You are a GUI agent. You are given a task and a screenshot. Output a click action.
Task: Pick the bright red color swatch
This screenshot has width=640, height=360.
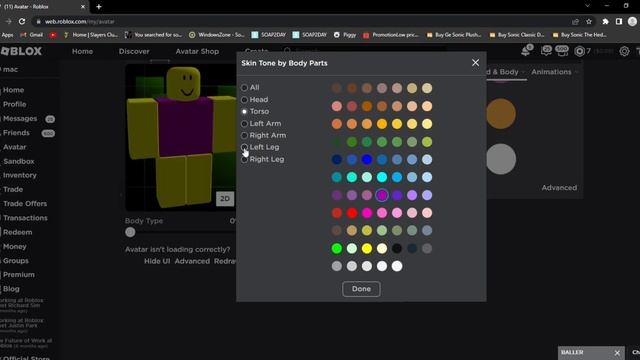coord(351,213)
